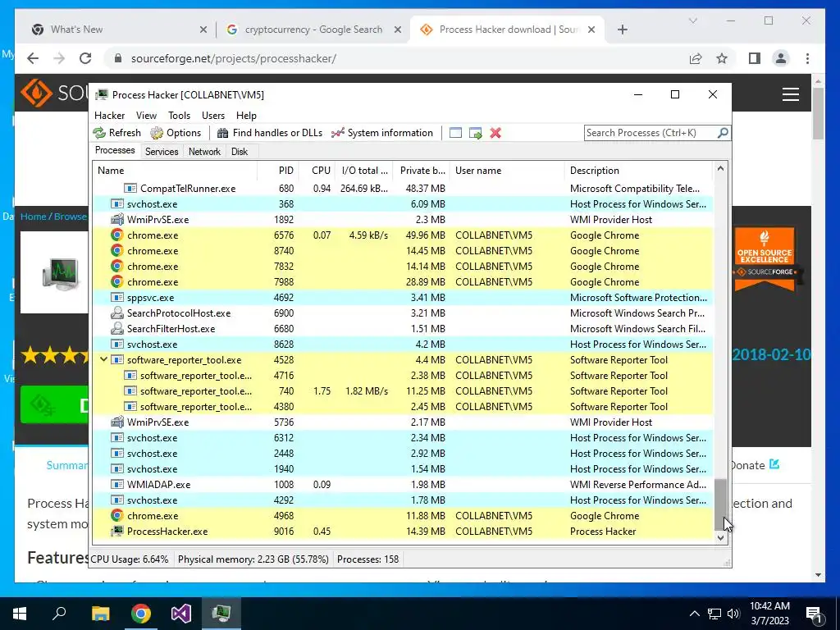Click SearchFilterHost.exe row icon
The width and height of the screenshot is (840, 630).
point(116,328)
